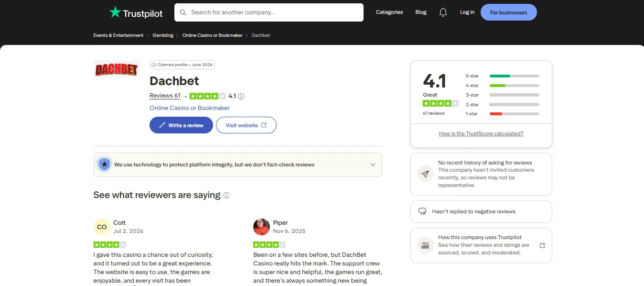Click Visit website button

pos(246,125)
